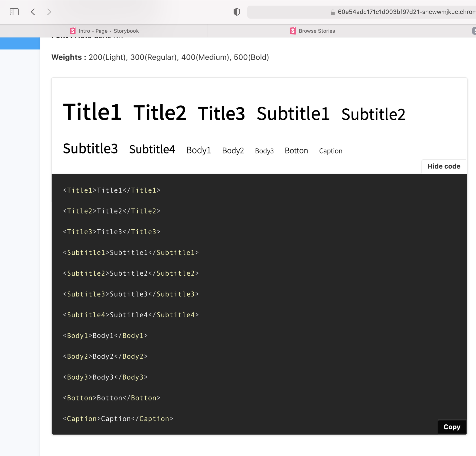
Task: Select the highlighted item in the left sidebar
Action: pos(20,43)
